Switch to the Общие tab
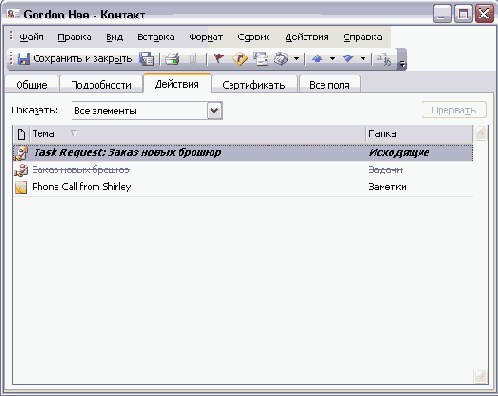 (x=32, y=85)
